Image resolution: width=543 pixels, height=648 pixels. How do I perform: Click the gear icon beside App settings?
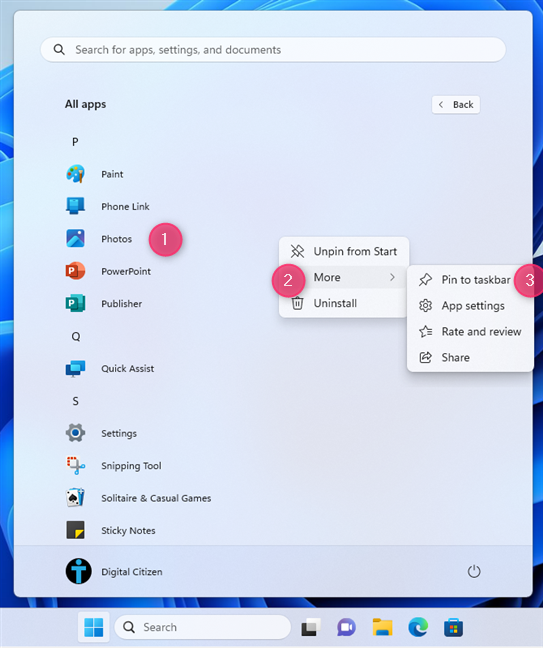coord(425,305)
